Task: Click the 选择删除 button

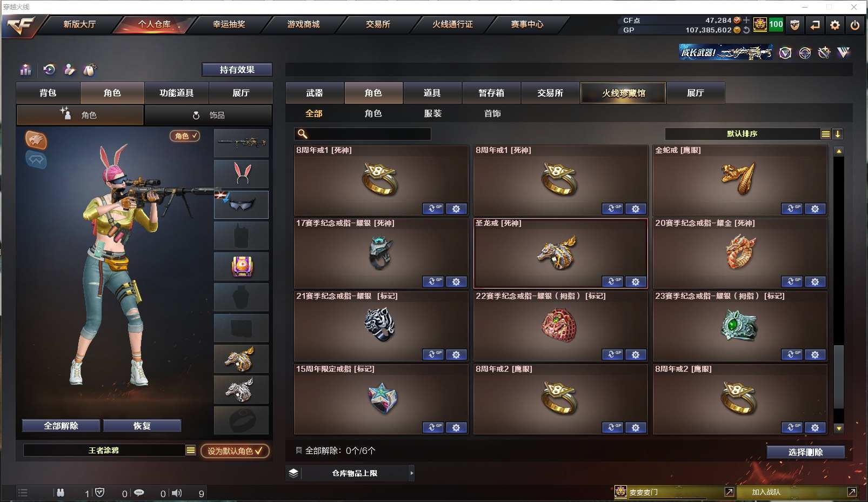Action: (805, 452)
